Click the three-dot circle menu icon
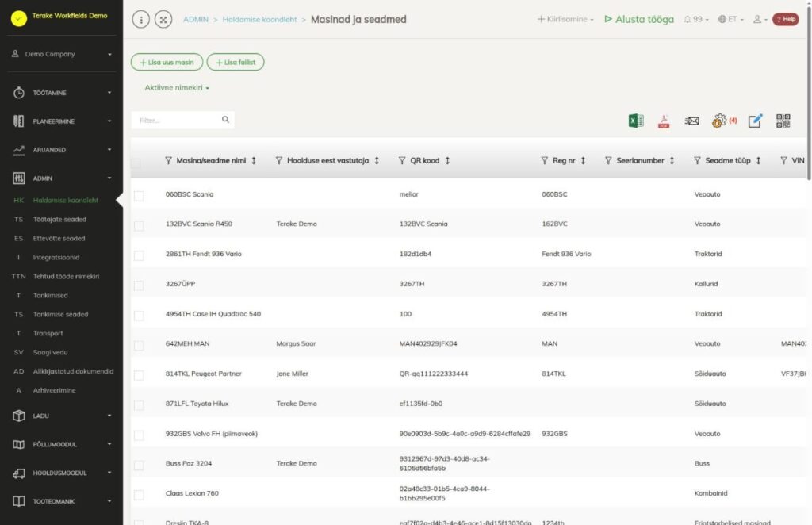 [141, 20]
